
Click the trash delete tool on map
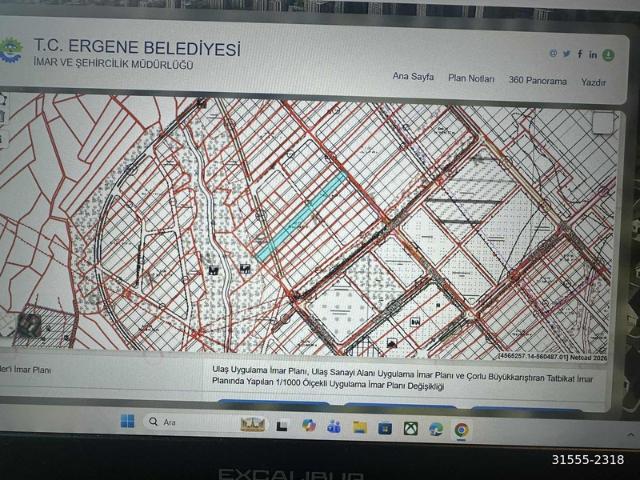click(x=2, y=116)
